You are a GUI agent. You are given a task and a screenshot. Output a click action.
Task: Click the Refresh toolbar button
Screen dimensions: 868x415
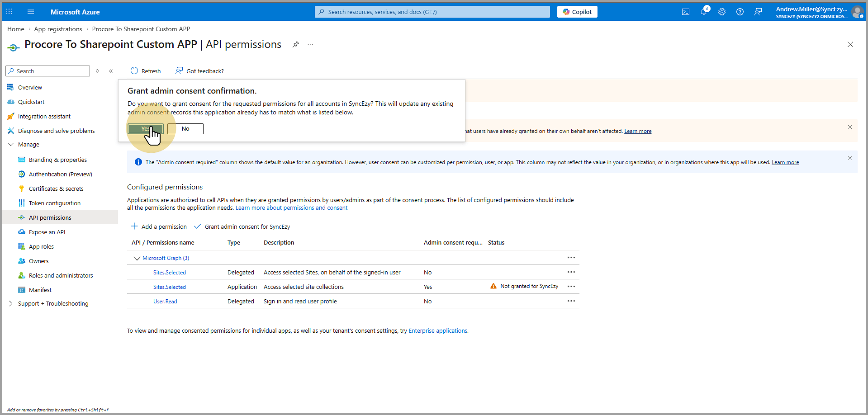[x=146, y=71]
